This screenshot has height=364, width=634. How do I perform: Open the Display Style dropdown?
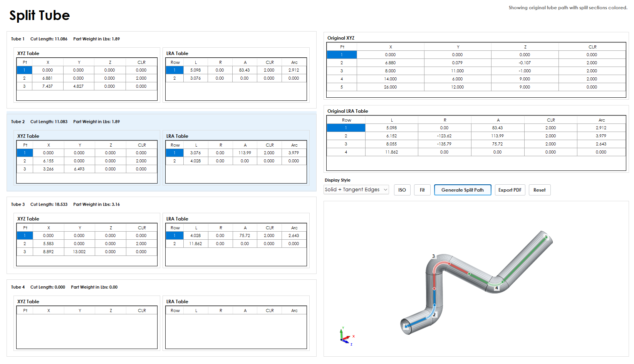click(x=356, y=190)
